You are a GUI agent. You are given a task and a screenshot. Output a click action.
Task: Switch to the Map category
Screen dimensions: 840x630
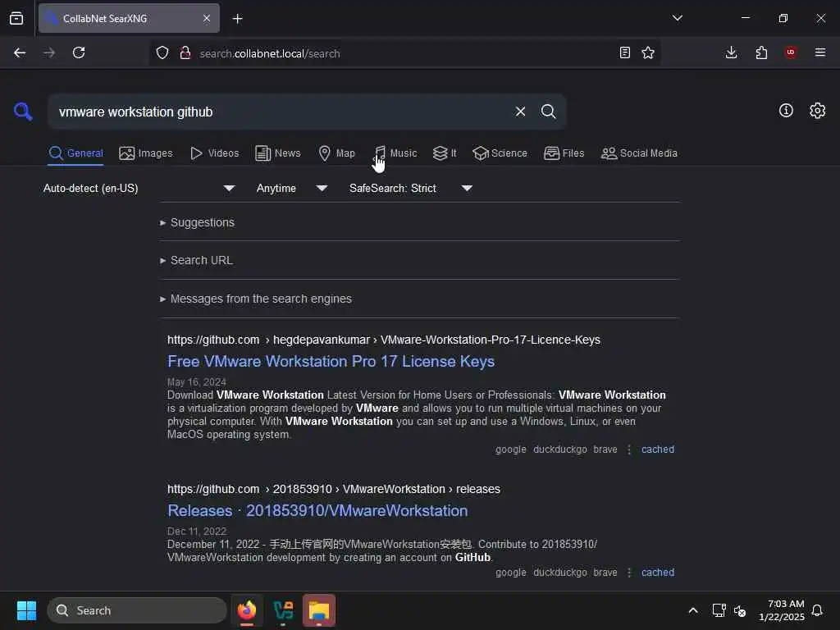point(337,153)
